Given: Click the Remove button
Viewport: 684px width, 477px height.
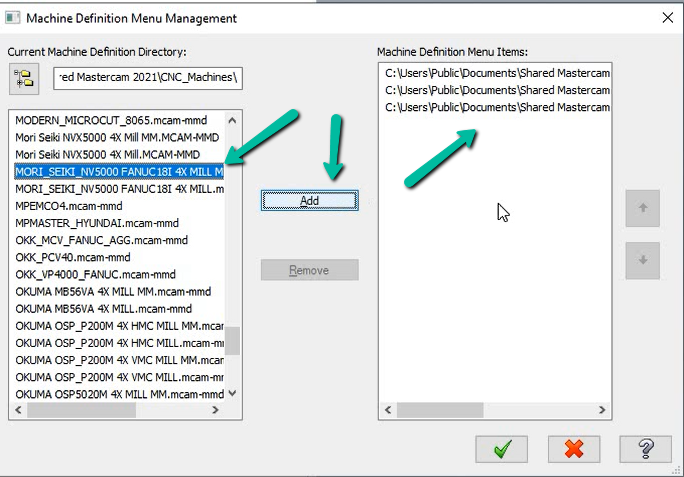Looking at the screenshot, I should click(x=310, y=270).
